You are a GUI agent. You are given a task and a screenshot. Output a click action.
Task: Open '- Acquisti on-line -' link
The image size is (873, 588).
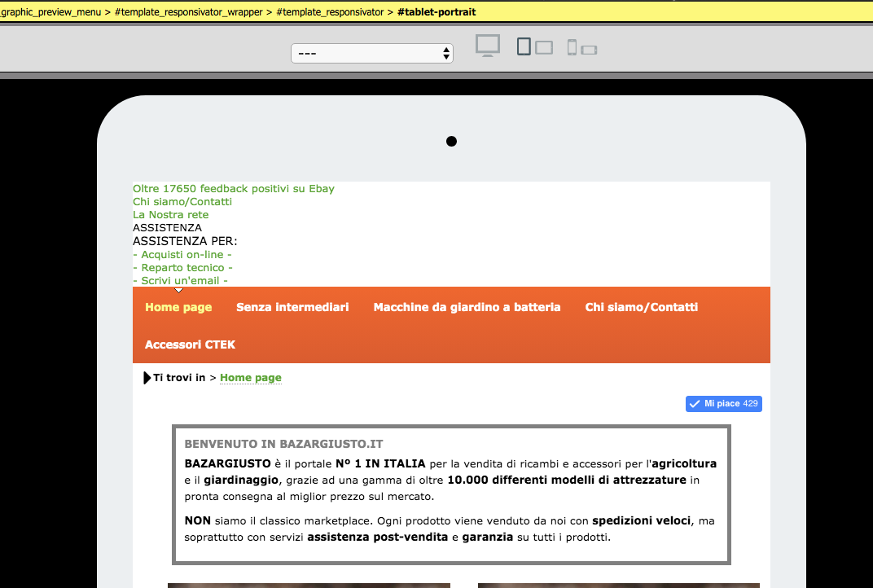click(182, 254)
